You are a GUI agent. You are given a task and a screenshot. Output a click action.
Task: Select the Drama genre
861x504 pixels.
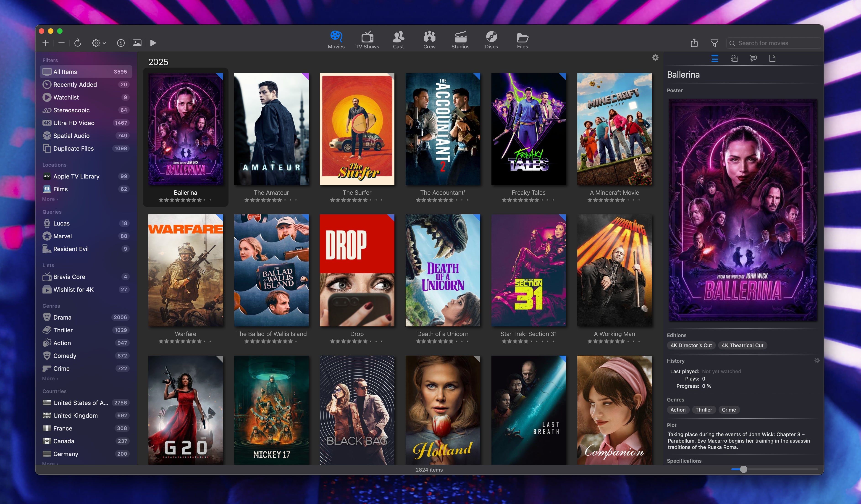[86, 318]
